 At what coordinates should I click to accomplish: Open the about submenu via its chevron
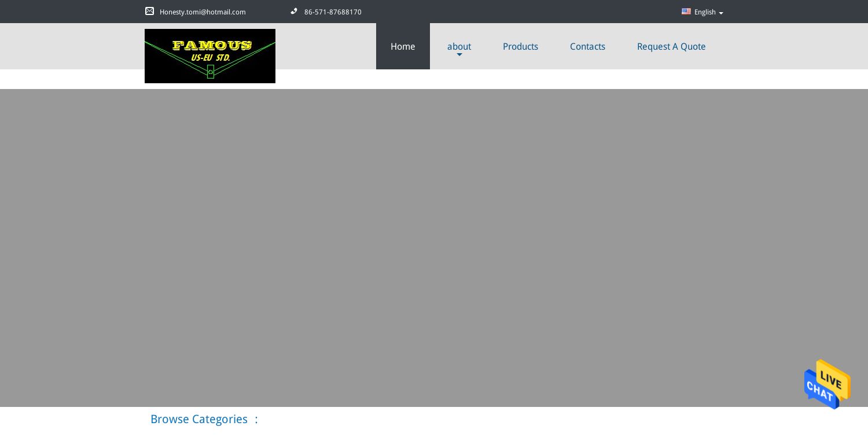coord(459,55)
